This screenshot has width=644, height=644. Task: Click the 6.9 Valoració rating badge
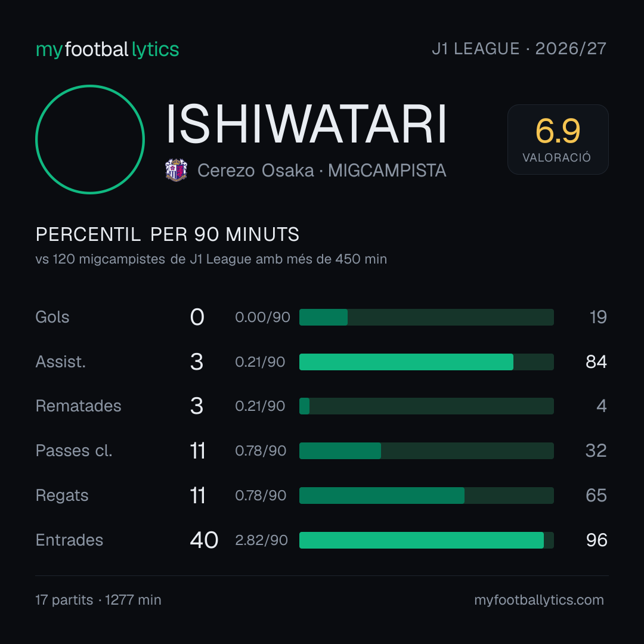coord(558,139)
